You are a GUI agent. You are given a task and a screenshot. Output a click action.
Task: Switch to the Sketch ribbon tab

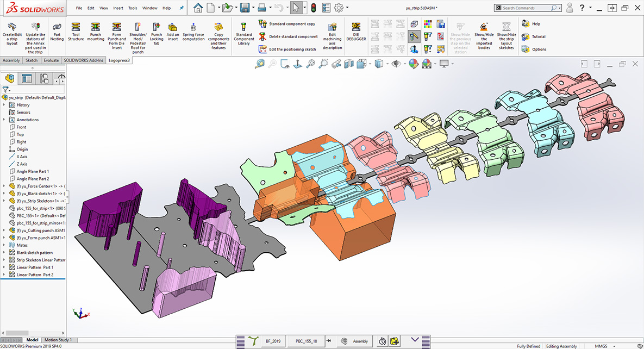coord(32,60)
